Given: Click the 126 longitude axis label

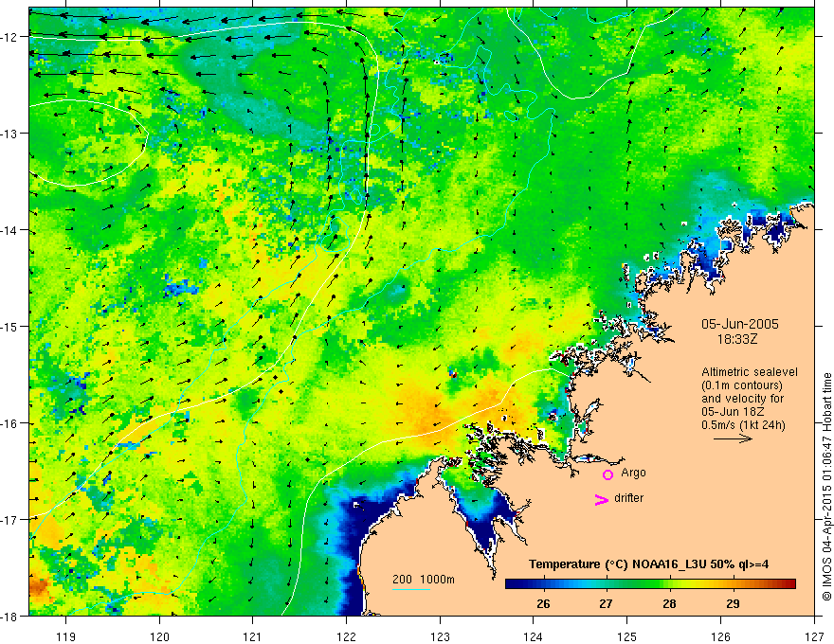Looking at the screenshot, I should (x=720, y=636).
